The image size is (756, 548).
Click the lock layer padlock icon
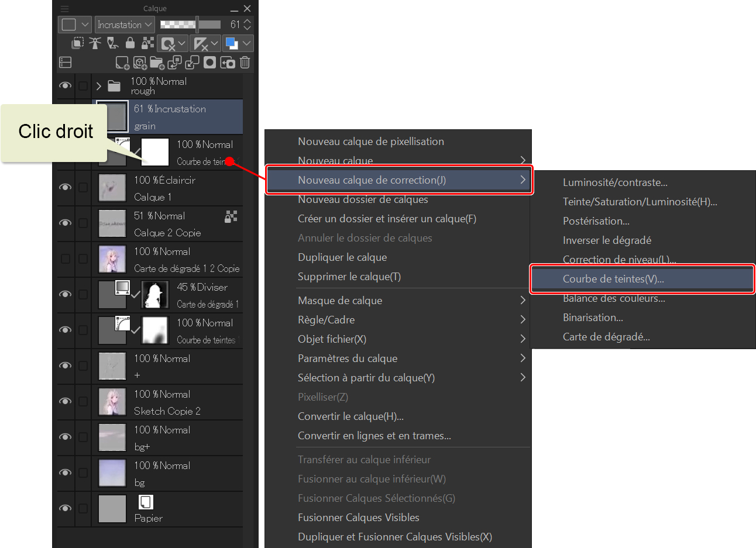(x=130, y=43)
